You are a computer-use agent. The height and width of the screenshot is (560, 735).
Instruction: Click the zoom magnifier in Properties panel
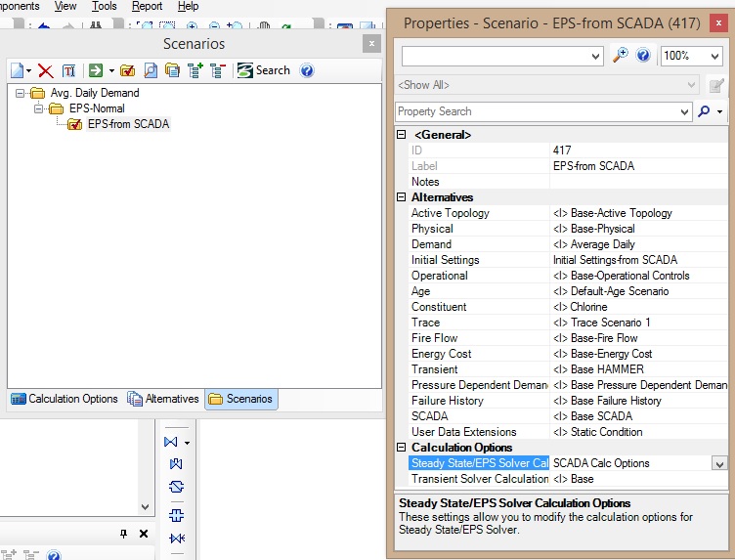click(x=620, y=56)
